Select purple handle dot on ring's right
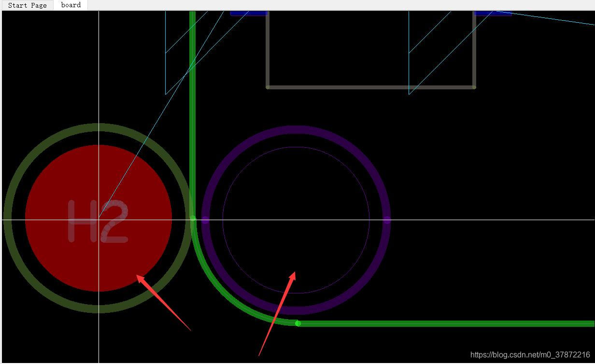Viewport: 595px width, 364px height. [x=387, y=220]
